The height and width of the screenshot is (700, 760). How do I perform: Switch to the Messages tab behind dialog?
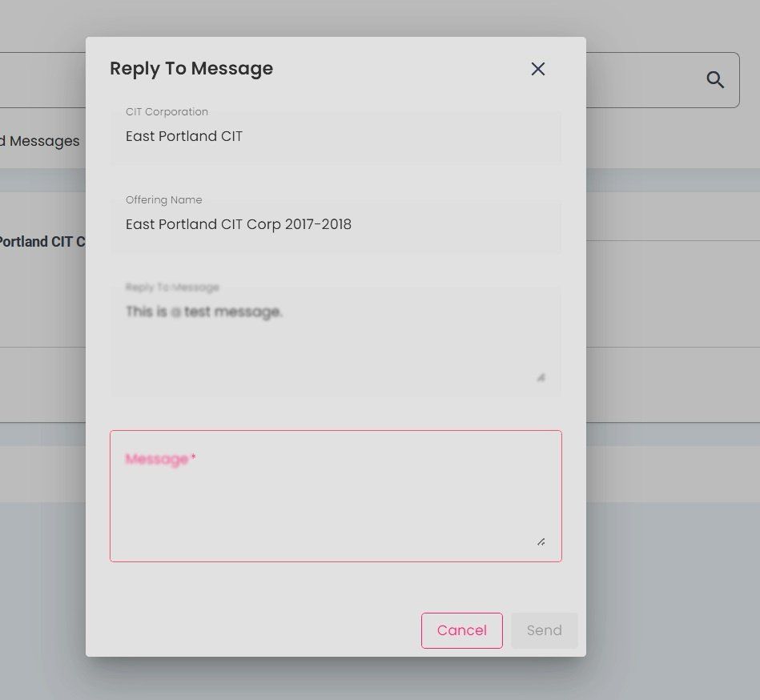pos(42,141)
